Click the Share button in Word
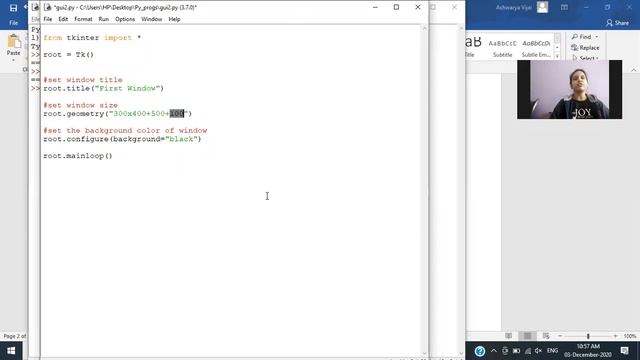Viewport: 640px width, 360px height. 618,23
